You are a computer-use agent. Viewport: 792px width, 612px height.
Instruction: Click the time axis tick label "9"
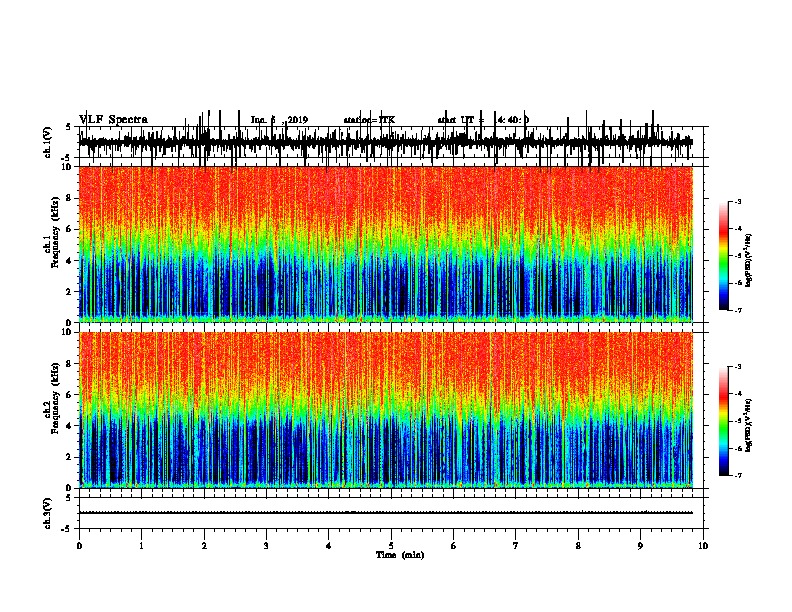point(640,546)
